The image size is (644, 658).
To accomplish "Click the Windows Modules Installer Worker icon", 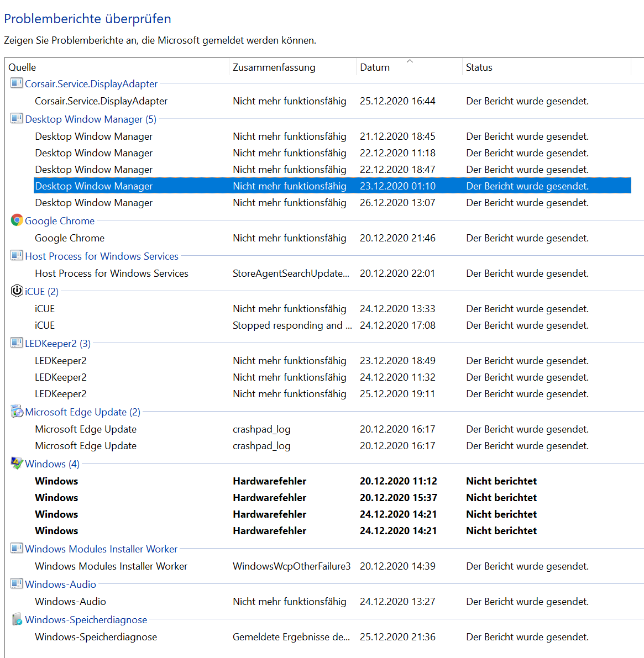I will click(x=17, y=548).
